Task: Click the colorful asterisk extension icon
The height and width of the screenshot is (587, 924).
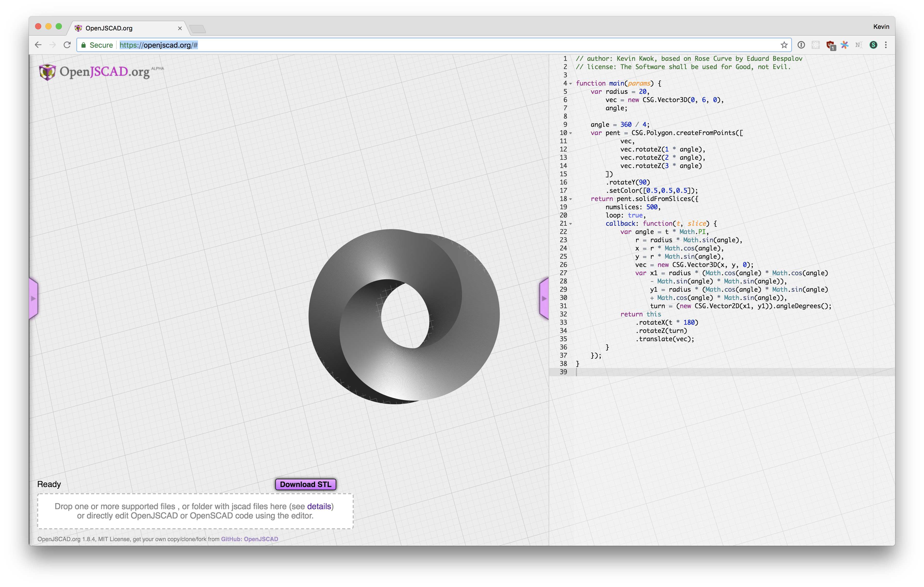Action: point(845,45)
